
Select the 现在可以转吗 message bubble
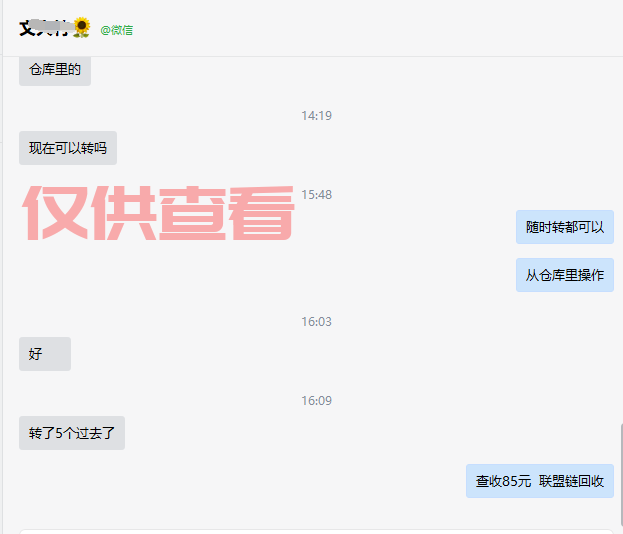(x=68, y=148)
